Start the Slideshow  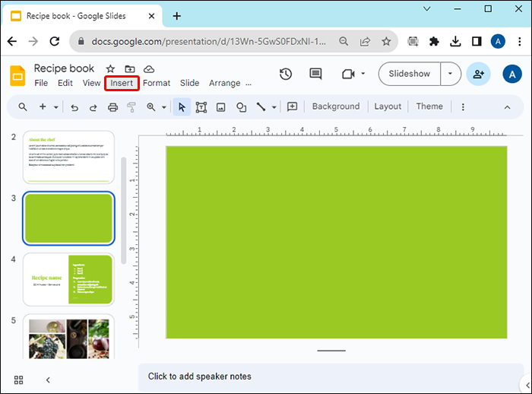pos(410,74)
